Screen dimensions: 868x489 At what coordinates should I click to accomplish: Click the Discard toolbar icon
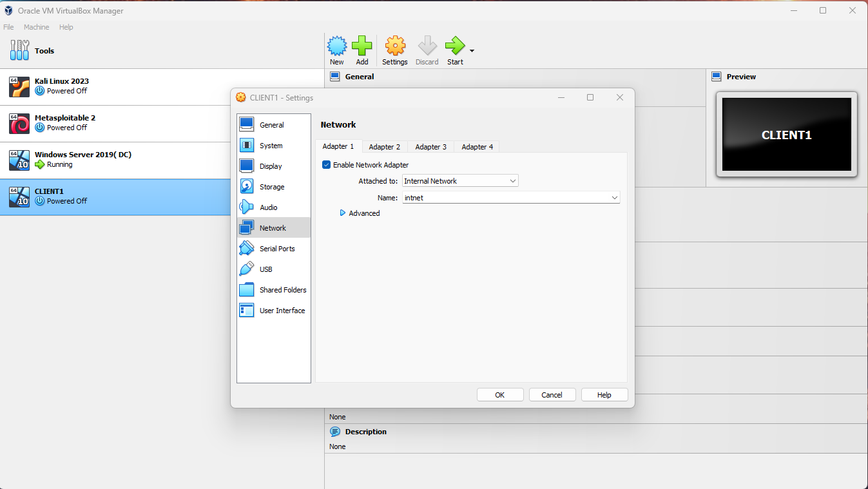427,46
